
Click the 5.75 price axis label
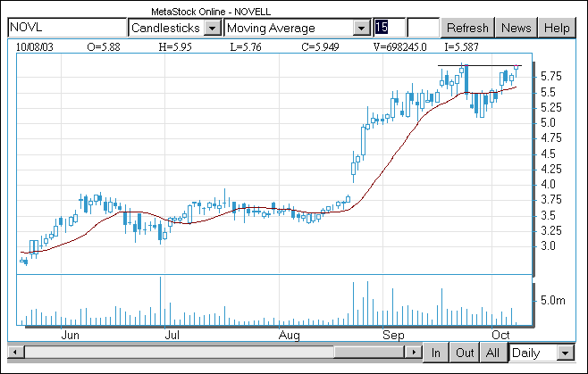coord(551,77)
